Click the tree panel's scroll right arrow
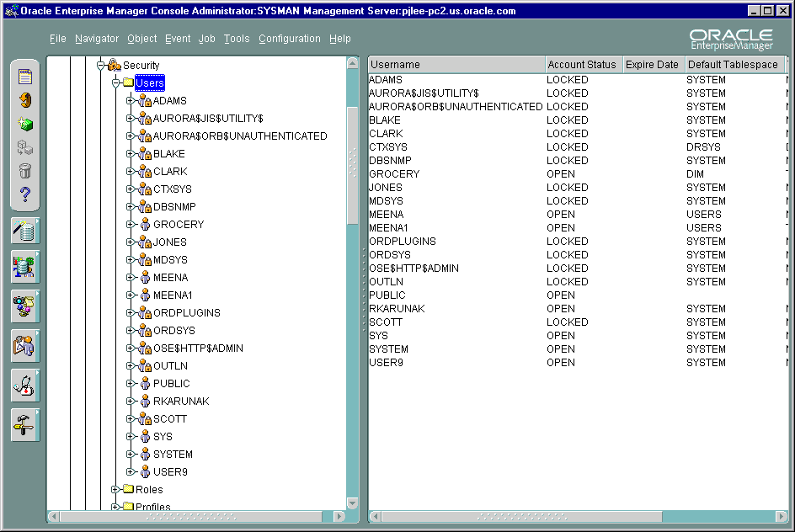The height and width of the screenshot is (532, 795). (339, 516)
